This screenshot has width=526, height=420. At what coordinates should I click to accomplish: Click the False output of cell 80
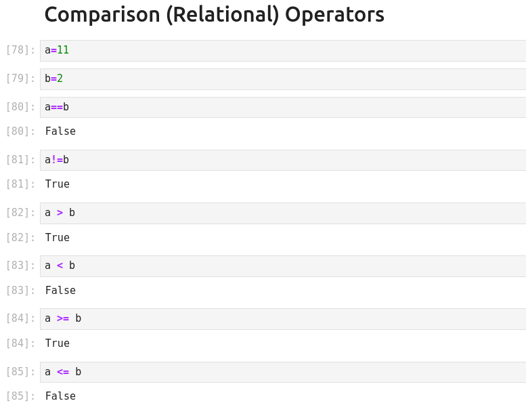click(x=60, y=131)
